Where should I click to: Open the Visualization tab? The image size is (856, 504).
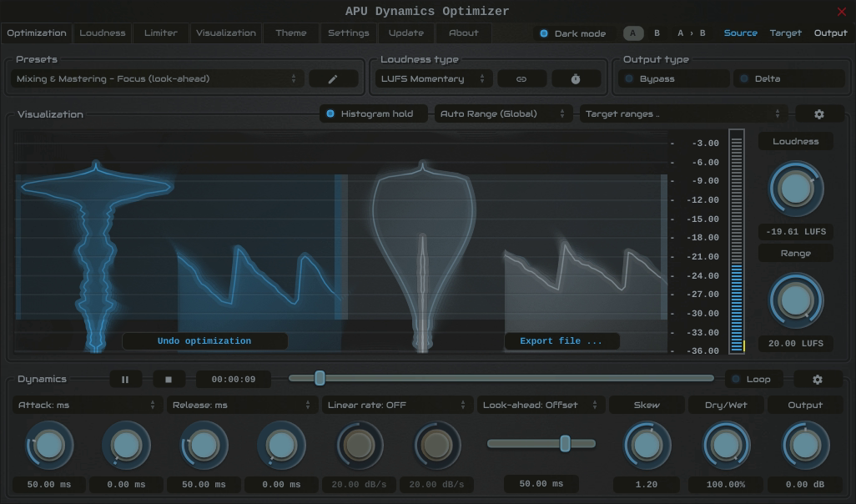pos(226,33)
